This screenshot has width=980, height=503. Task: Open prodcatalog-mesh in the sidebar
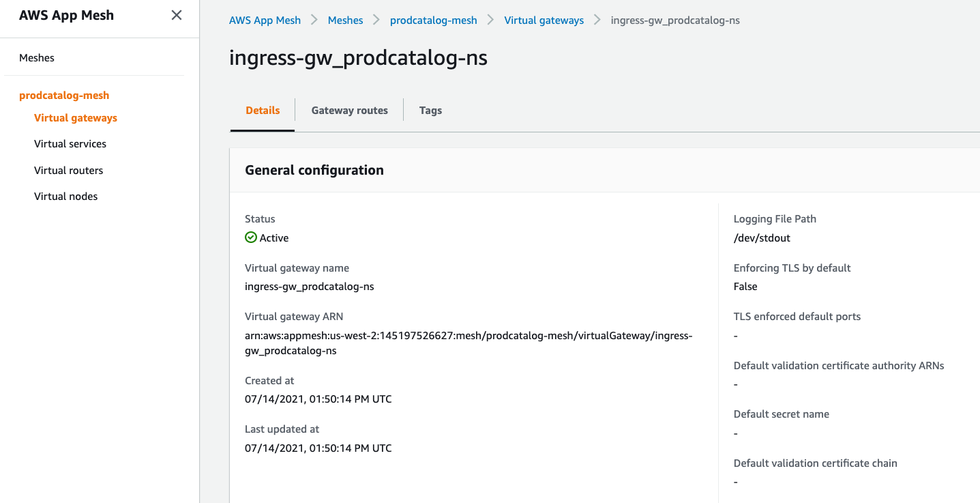pos(64,96)
